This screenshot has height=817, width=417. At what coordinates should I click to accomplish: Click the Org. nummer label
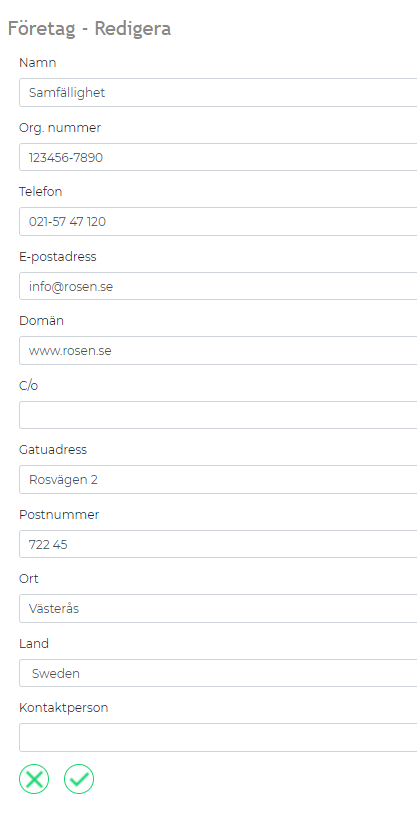pyautogui.click(x=60, y=128)
